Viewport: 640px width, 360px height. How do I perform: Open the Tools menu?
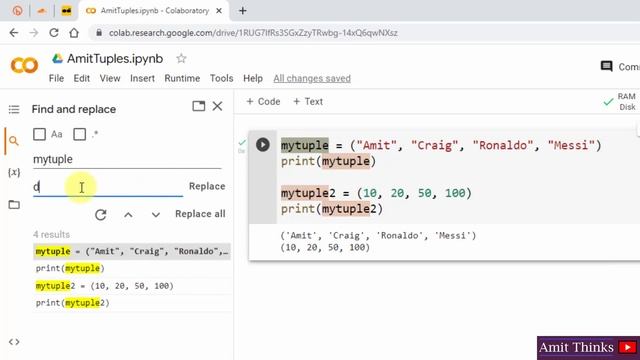point(222,78)
